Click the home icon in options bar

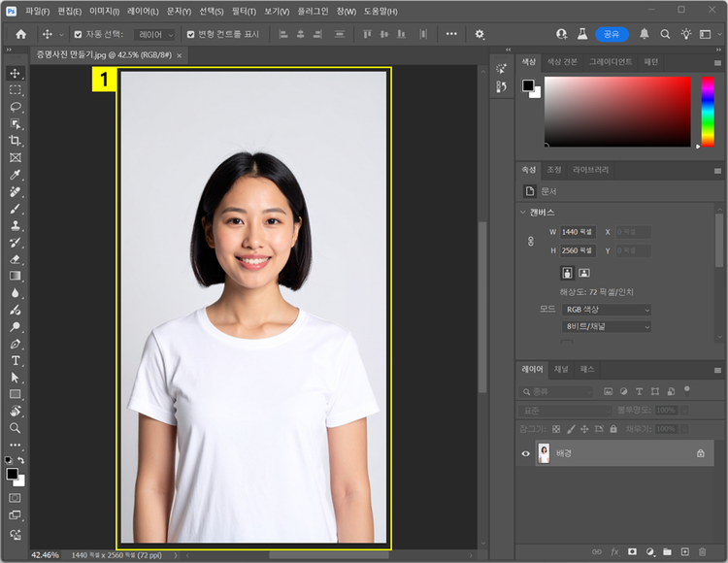pos(20,34)
